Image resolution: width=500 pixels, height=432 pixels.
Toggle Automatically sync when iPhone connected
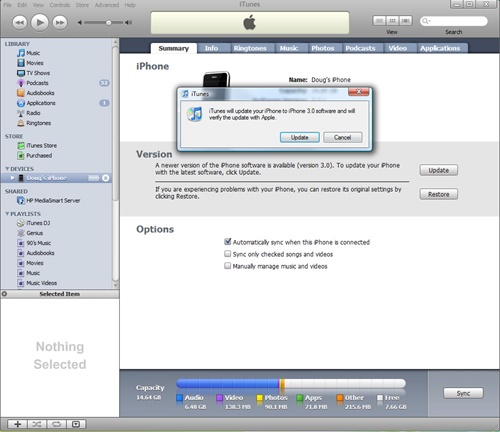tap(228, 242)
